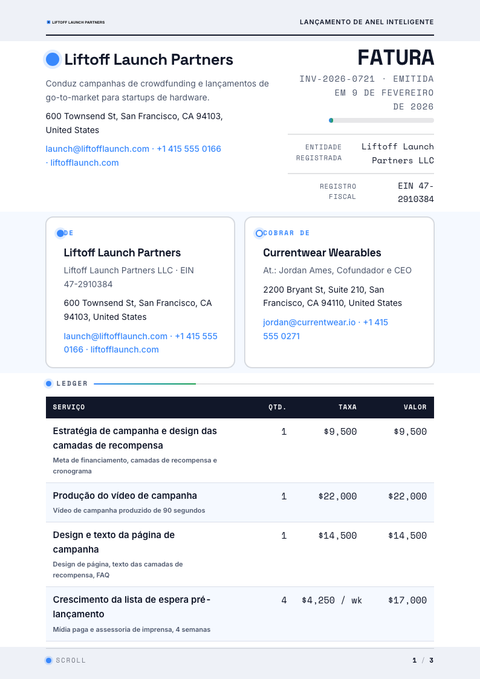
Task: Click the VALOR $9,500 cell in the Estratégia row
Action: coord(410,432)
